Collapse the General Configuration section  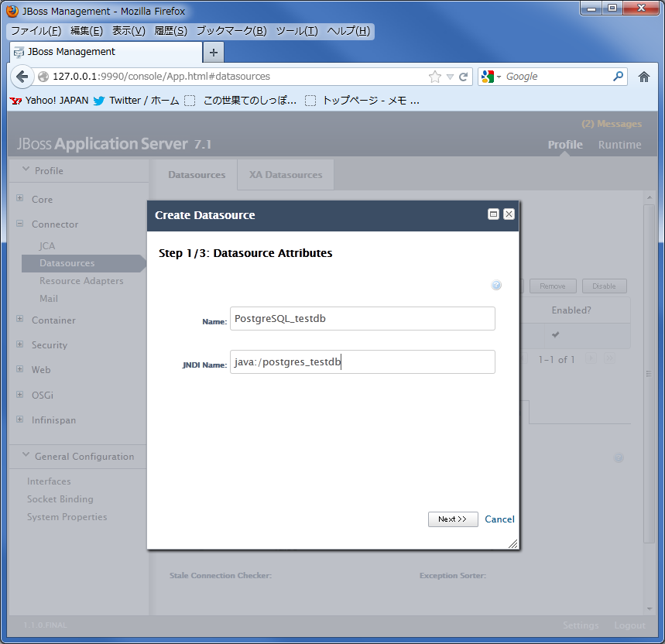pos(26,455)
